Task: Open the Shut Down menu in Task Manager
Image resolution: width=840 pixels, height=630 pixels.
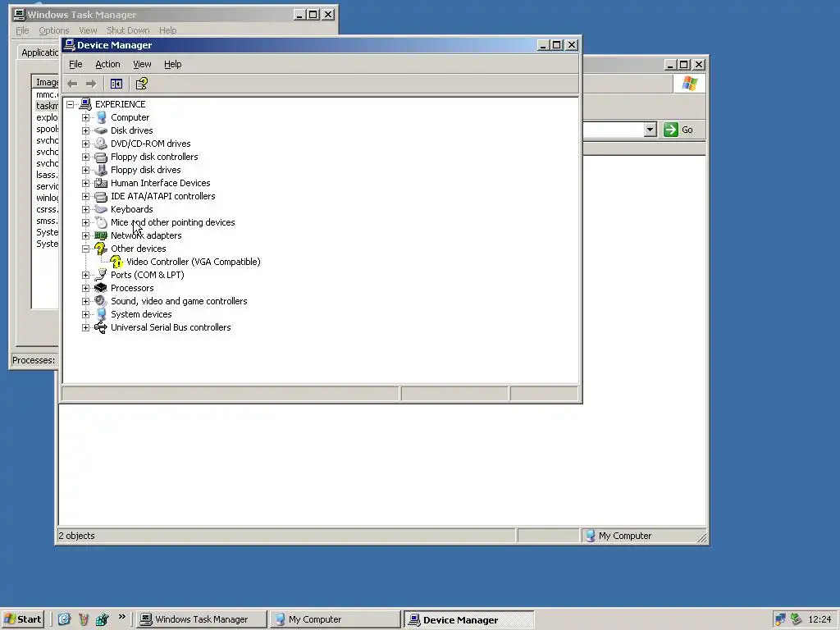Action: pyautogui.click(x=128, y=30)
